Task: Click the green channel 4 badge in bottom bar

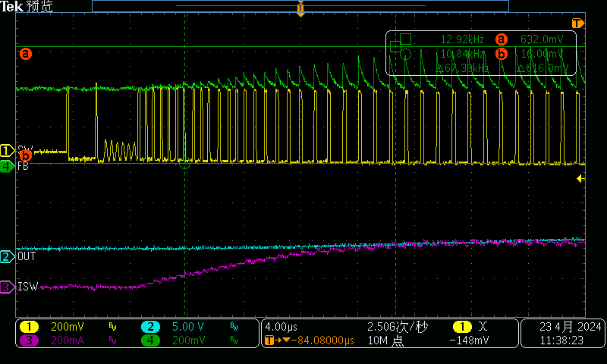Action: [x=150, y=340]
